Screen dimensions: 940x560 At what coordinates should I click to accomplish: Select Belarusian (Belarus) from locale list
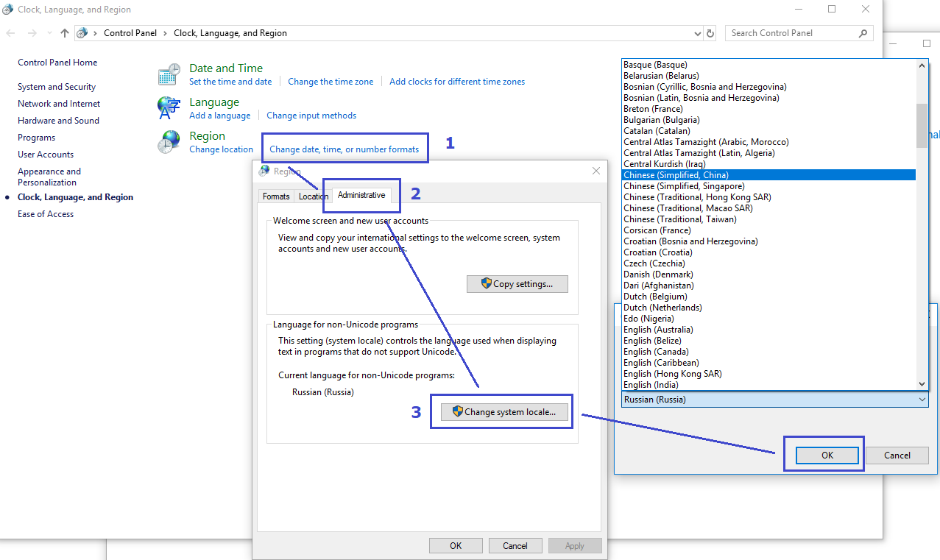click(768, 76)
